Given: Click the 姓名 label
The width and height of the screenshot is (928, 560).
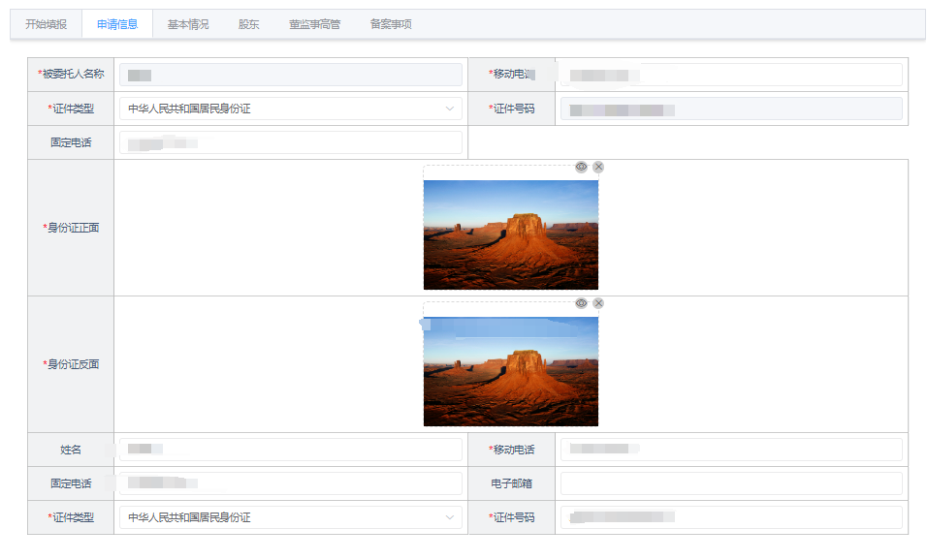Looking at the screenshot, I should click(71, 450).
